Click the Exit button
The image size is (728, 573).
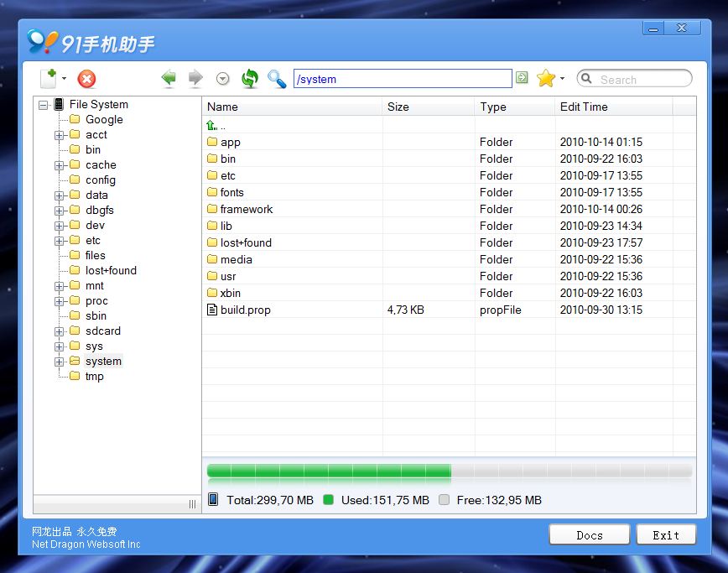click(x=666, y=535)
